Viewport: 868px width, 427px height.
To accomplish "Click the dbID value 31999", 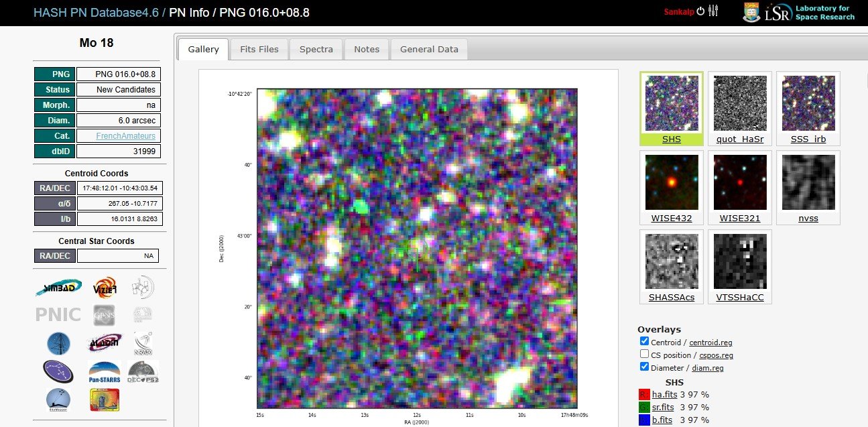I will (x=119, y=151).
